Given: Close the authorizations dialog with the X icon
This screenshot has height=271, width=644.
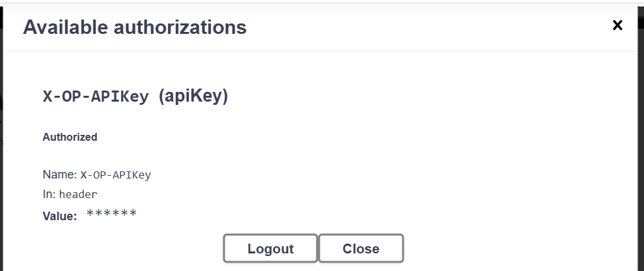Looking at the screenshot, I should [617, 25].
